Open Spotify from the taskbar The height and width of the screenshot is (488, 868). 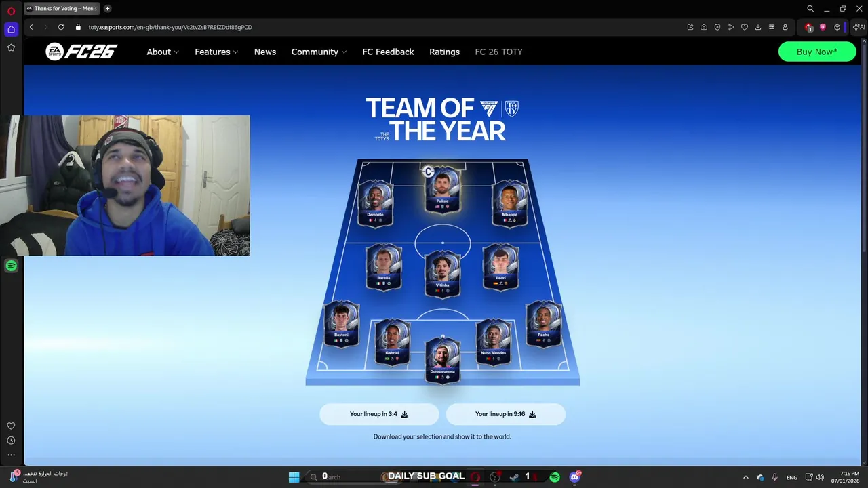[x=555, y=477]
